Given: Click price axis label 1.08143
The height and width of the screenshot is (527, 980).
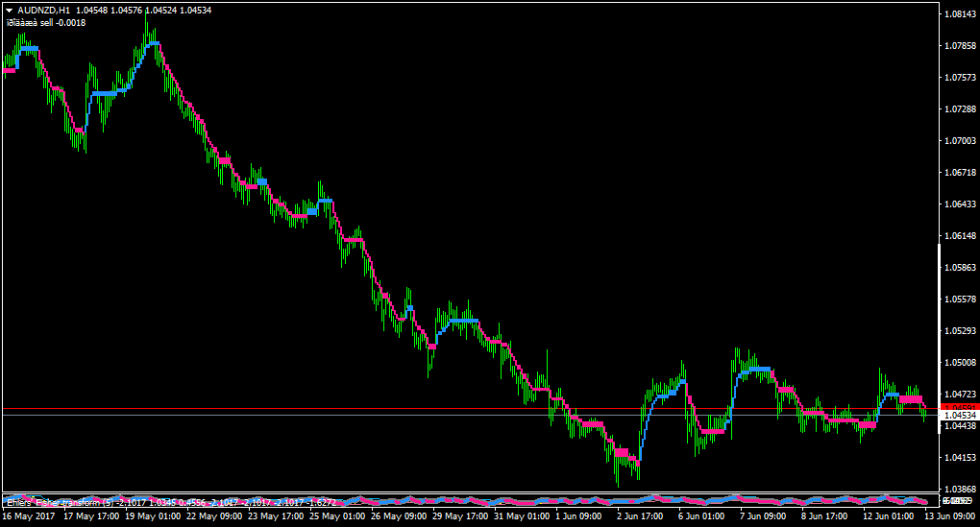Looking at the screenshot, I should pos(961,13).
